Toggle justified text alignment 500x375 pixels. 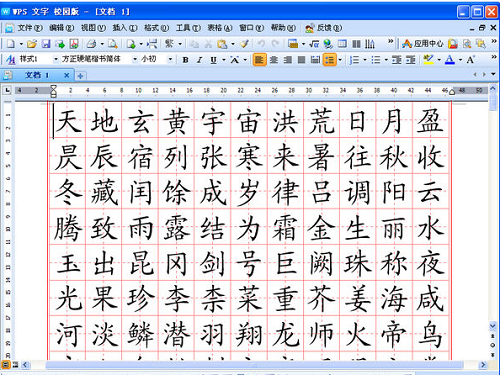click(x=301, y=60)
